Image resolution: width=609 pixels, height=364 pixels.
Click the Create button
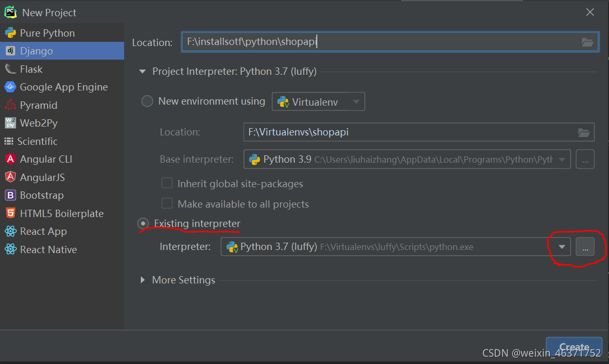pos(574,346)
